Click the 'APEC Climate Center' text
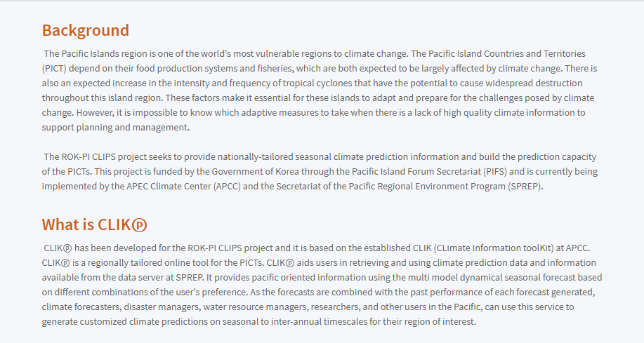Image resolution: width=644 pixels, height=343 pixels. click(175, 186)
